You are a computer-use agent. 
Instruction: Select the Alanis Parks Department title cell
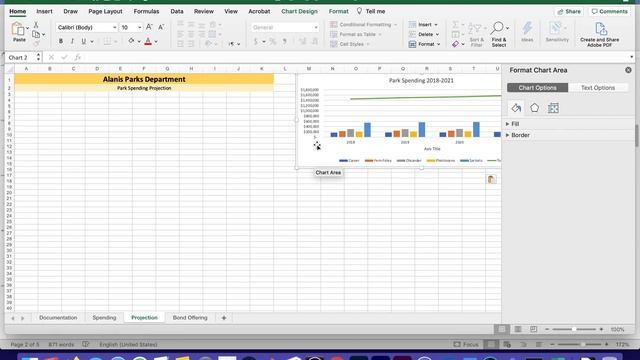click(144, 79)
